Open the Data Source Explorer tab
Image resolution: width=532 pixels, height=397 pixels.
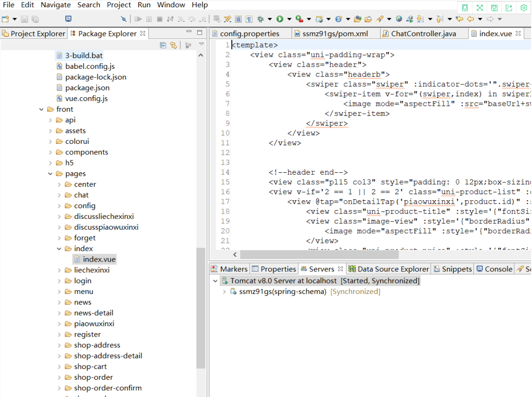[389, 269]
